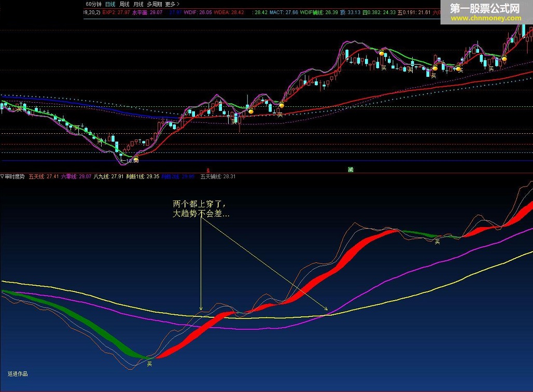
Task: Click the 四0.382: 24.33 readout
Action: tap(379, 12)
